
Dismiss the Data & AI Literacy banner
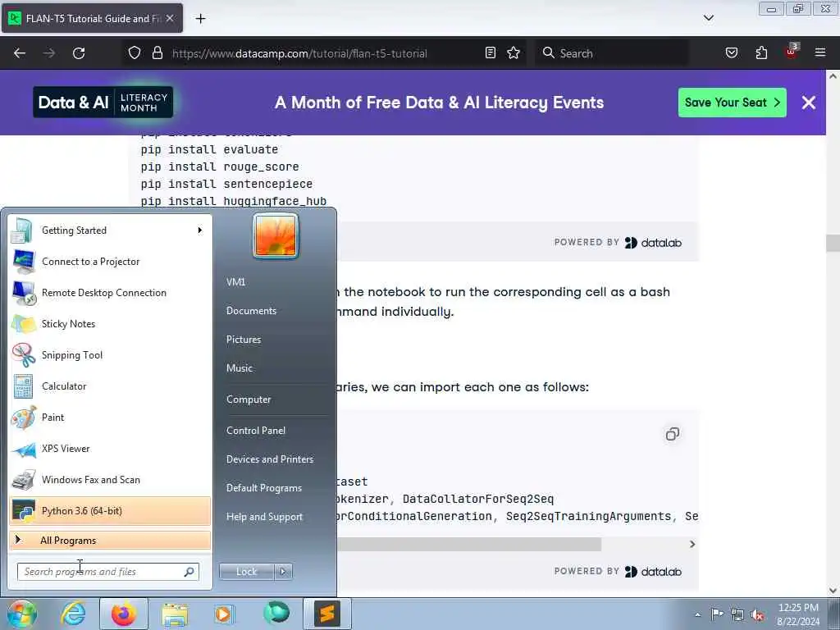[808, 103]
